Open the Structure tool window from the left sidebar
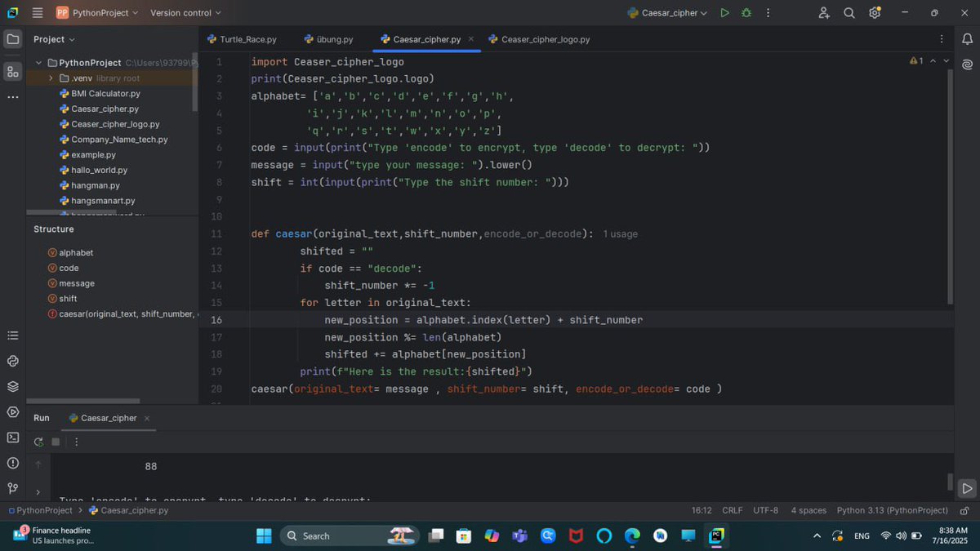 pyautogui.click(x=12, y=72)
